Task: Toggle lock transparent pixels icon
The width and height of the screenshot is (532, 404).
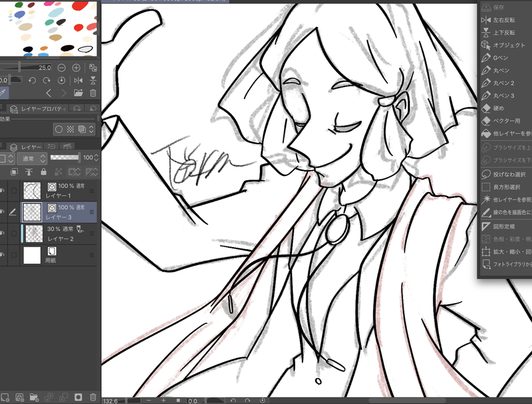Action: coord(58,172)
